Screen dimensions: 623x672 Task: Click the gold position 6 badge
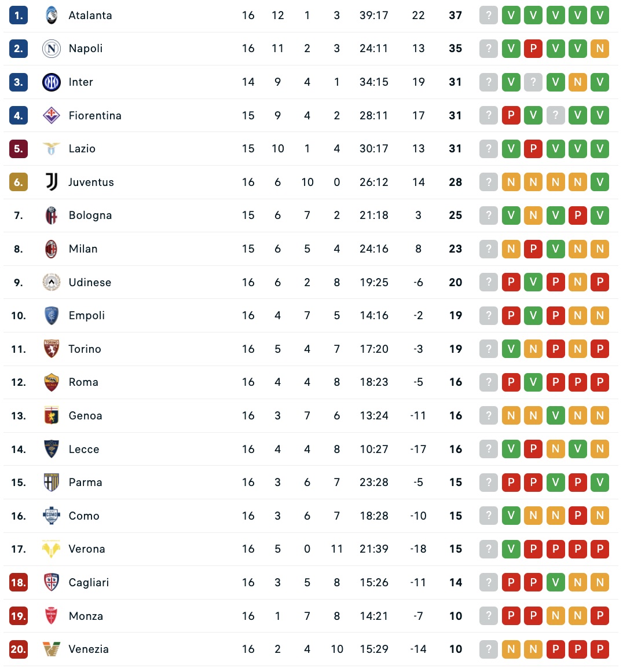(19, 182)
